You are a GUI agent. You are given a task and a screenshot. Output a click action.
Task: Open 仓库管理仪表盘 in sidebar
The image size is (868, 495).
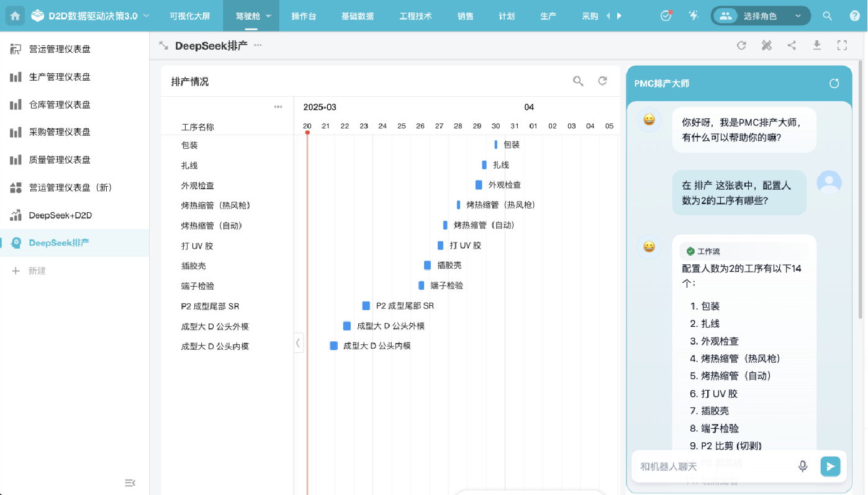point(75,104)
